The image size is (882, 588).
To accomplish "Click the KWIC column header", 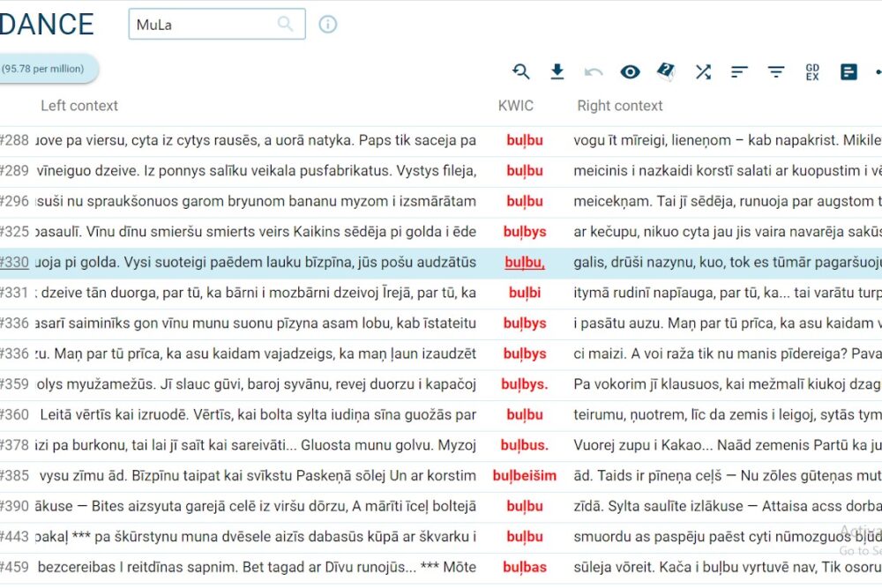I will (x=516, y=106).
